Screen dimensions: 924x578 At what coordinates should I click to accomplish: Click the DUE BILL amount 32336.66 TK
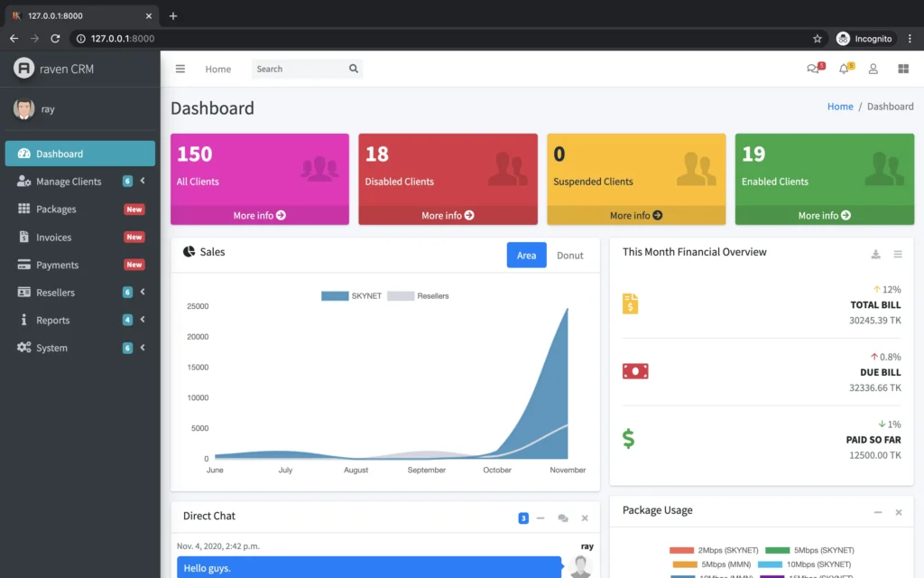tap(874, 387)
